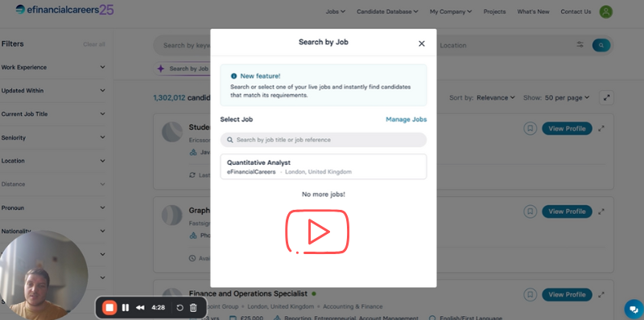View Profile of the Student candidate
The width and height of the screenshot is (644, 320).
tap(567, 129)
